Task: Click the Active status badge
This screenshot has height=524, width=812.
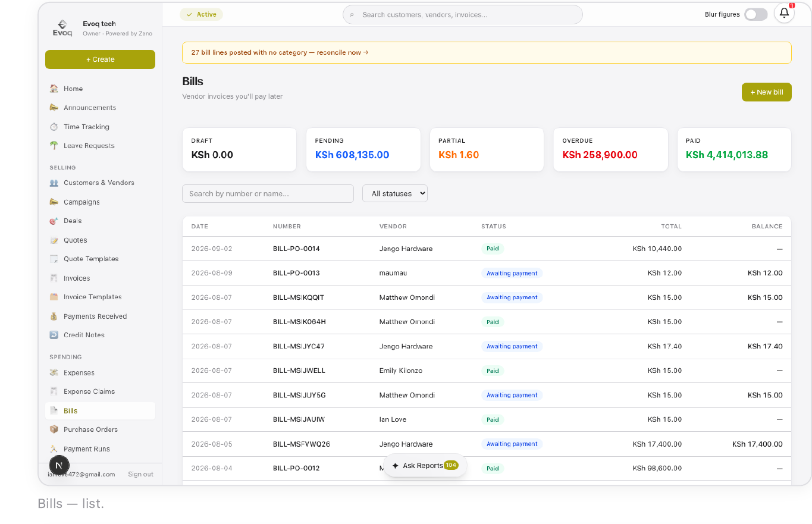Action: tap(201, 14)
